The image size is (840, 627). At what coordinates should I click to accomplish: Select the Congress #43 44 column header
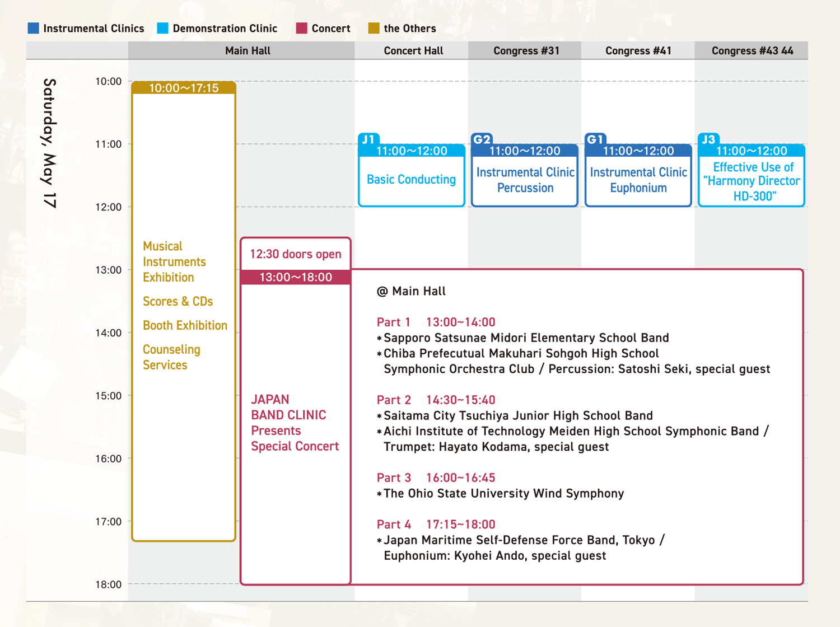pos(752,51)
